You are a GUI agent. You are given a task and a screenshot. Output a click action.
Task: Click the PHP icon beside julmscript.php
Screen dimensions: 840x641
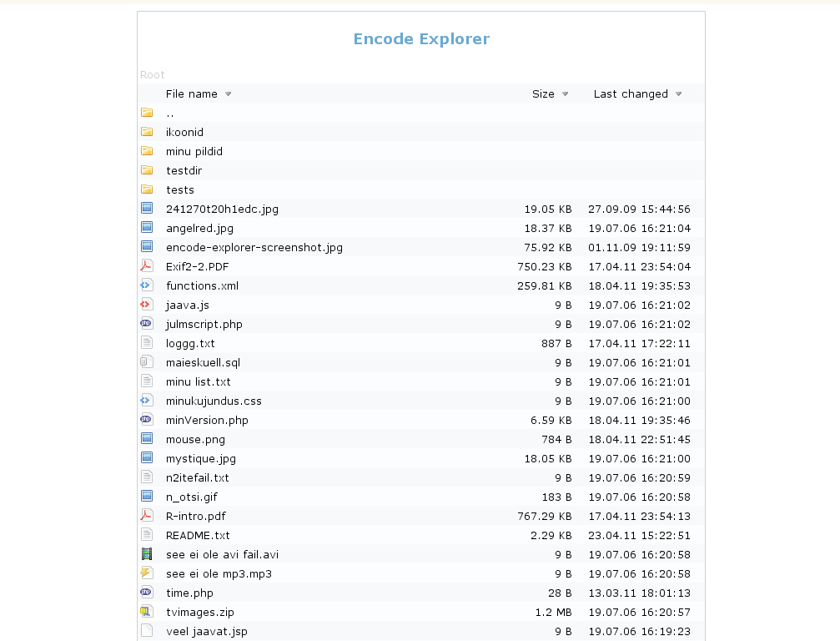[x=147, y=324]
